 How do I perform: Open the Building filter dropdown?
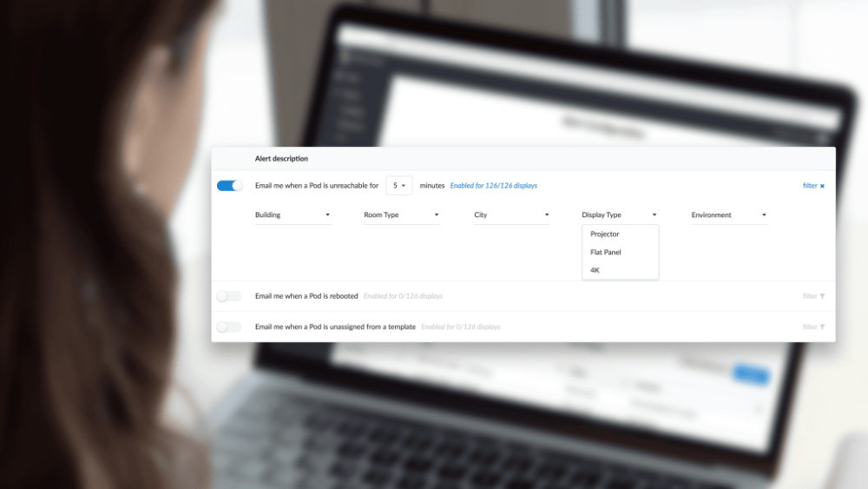(x=293, y=215)
